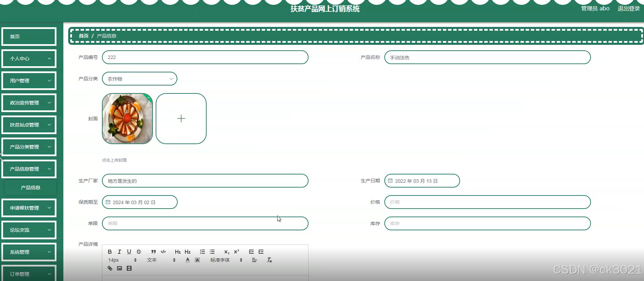The image size is (644, 281).
Task: Click the 点击上传封面 hint text
Action: pos(114,160)
